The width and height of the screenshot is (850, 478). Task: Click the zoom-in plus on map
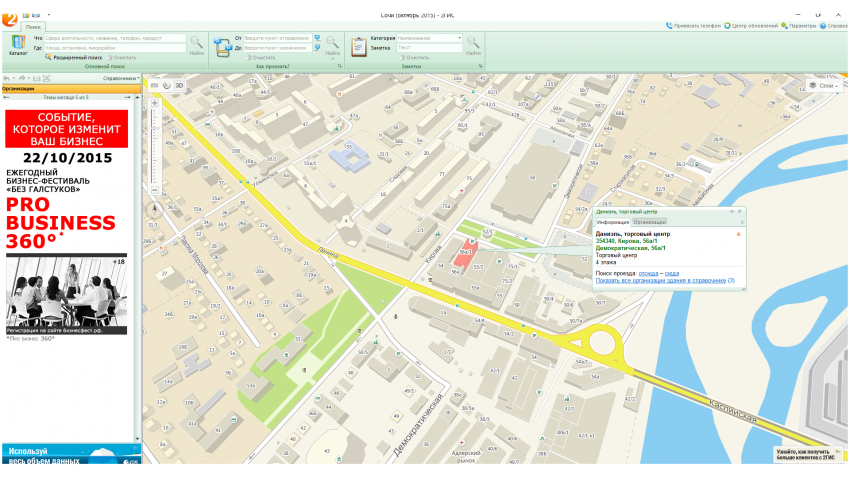[154, 103]
